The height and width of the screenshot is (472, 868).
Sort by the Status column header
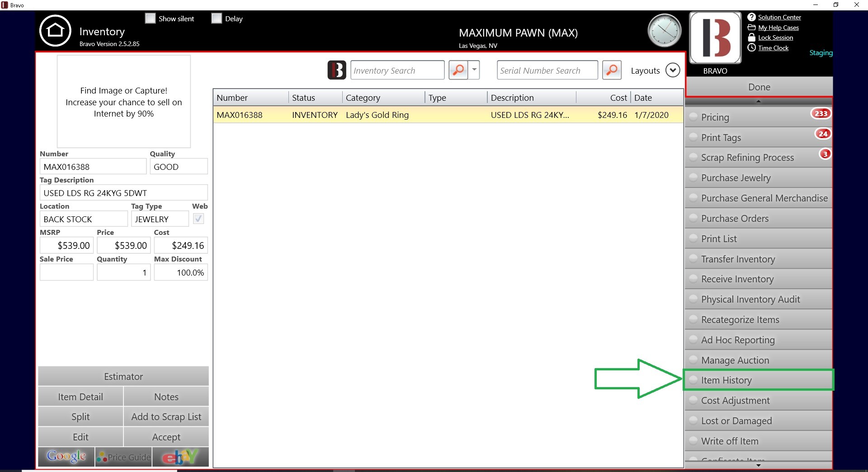(x=316, y=98)
